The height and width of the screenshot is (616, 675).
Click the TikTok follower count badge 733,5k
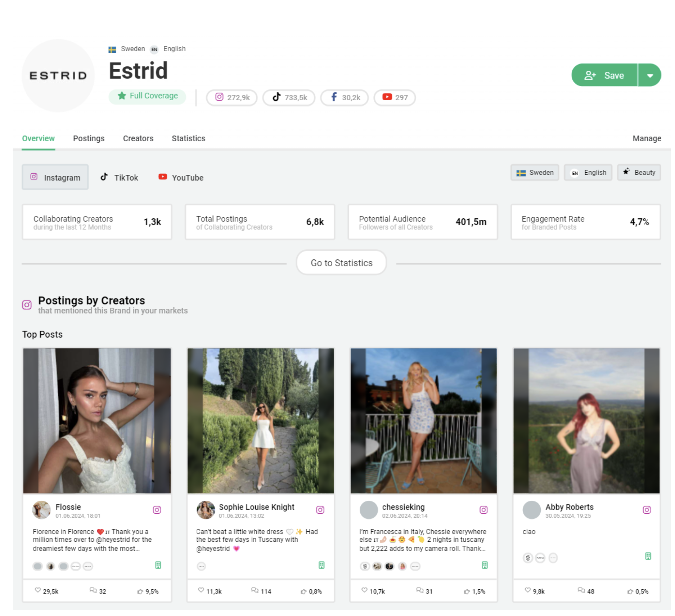[289, 97]
